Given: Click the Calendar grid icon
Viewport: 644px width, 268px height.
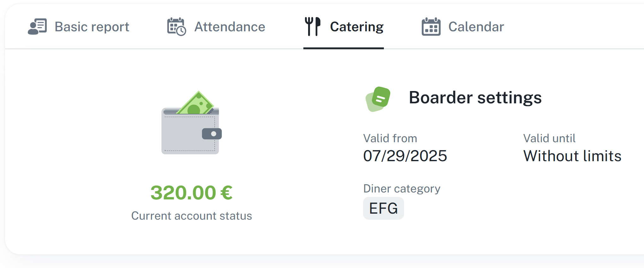Looking at the screenshot, I should click(431, 27).
